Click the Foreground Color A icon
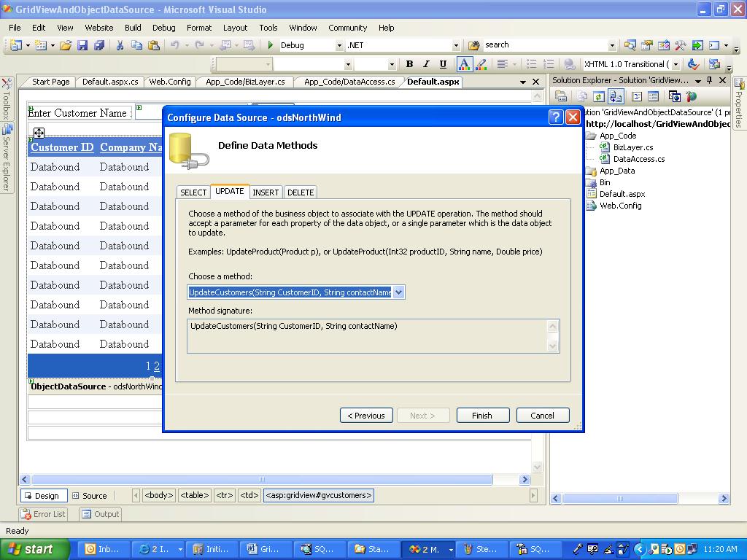The height and width of the screenshot is (560, 747). tap(464, 64)
